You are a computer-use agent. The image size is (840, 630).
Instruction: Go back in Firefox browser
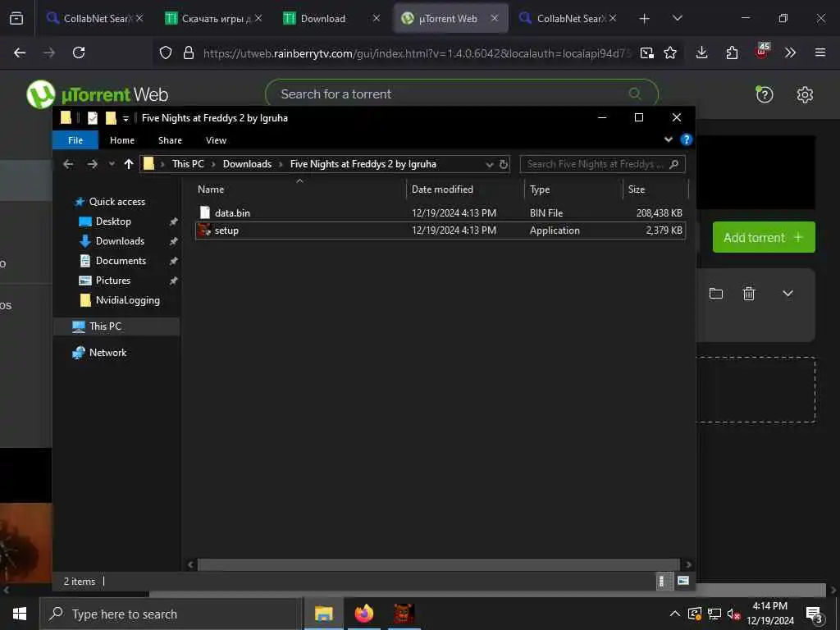click(20, 52)
